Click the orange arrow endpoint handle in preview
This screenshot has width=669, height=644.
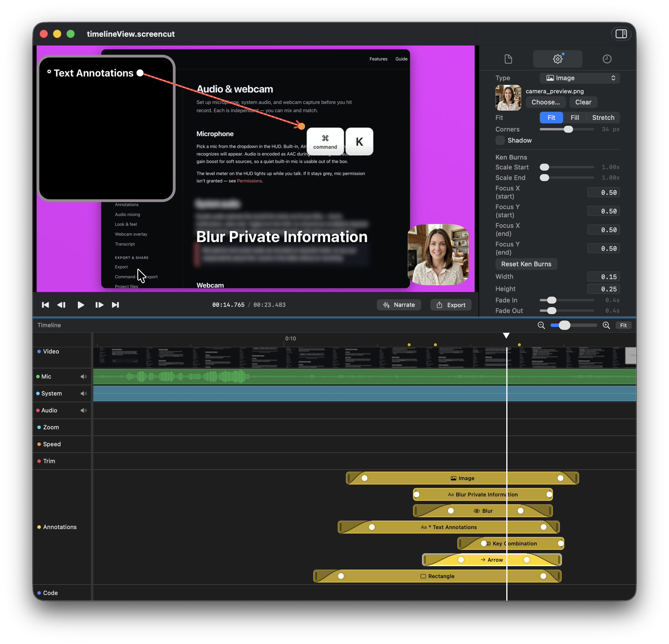(301, 126)
